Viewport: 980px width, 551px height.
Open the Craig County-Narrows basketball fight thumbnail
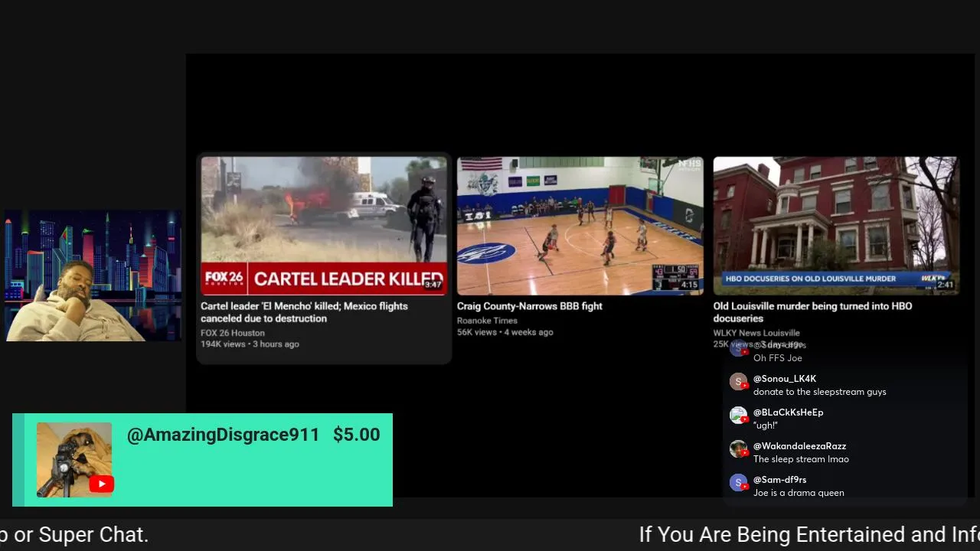click(580, 226)
